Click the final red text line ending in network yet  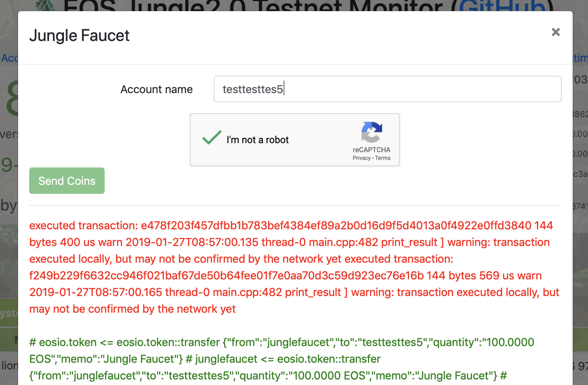pos(132,309)
